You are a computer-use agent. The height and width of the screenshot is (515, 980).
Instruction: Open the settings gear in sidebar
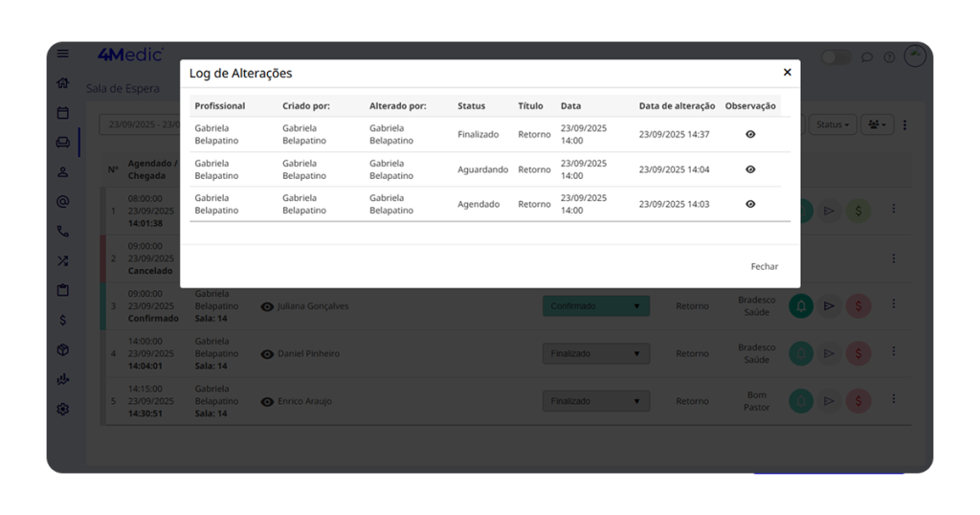point(63,409)
